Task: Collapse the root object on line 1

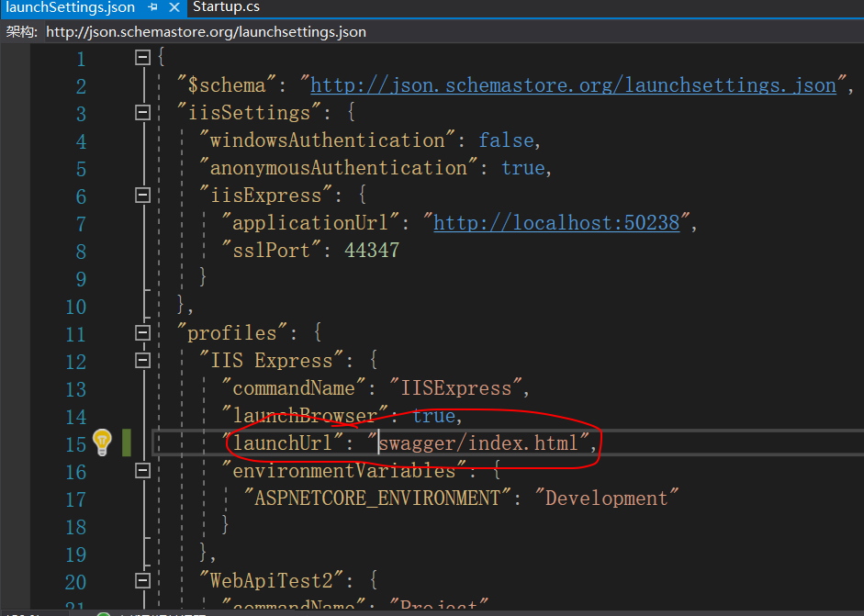Action: [x=142, y=57]
